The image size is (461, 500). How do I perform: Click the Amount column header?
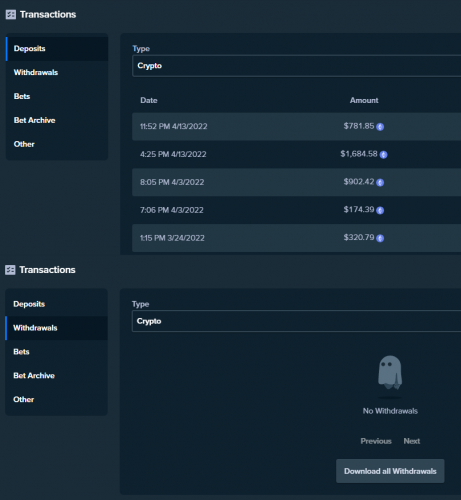[364, 100]
